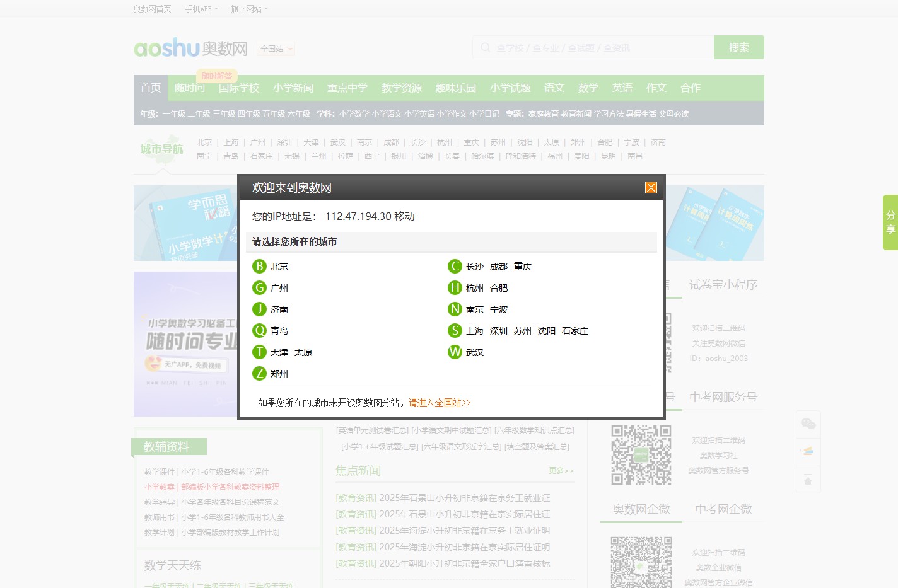
Task: Open the 分享 share side tab
Action: 890,222
